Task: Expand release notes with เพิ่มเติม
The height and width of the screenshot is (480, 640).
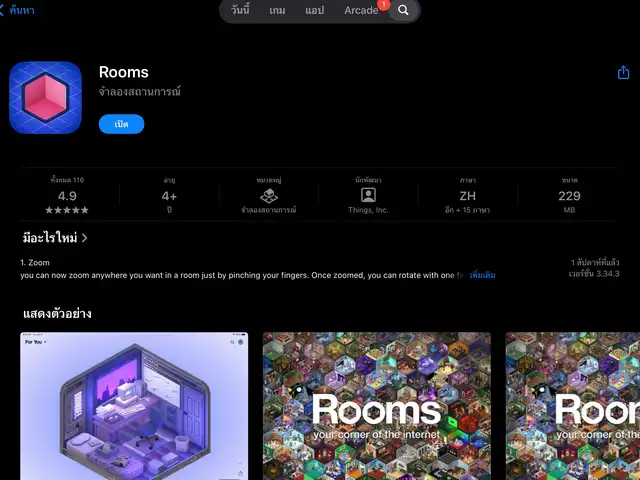Action: [482, 275]
